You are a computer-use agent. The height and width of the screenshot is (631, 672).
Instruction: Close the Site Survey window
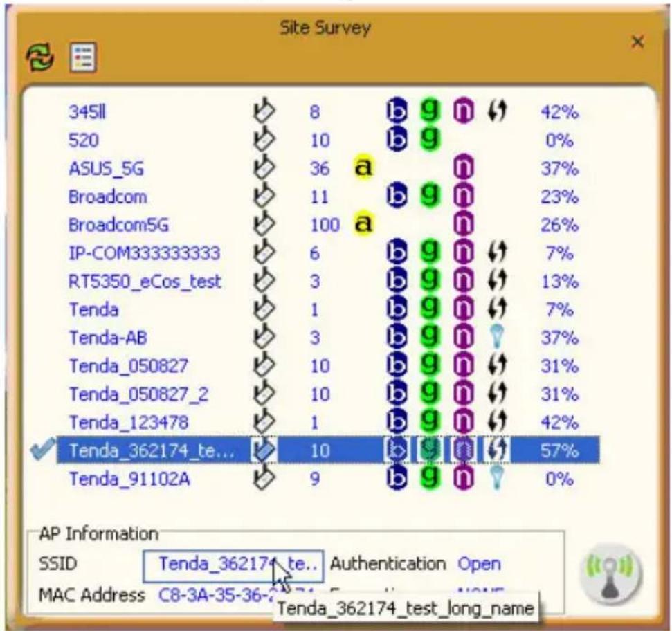pos(637,42)
